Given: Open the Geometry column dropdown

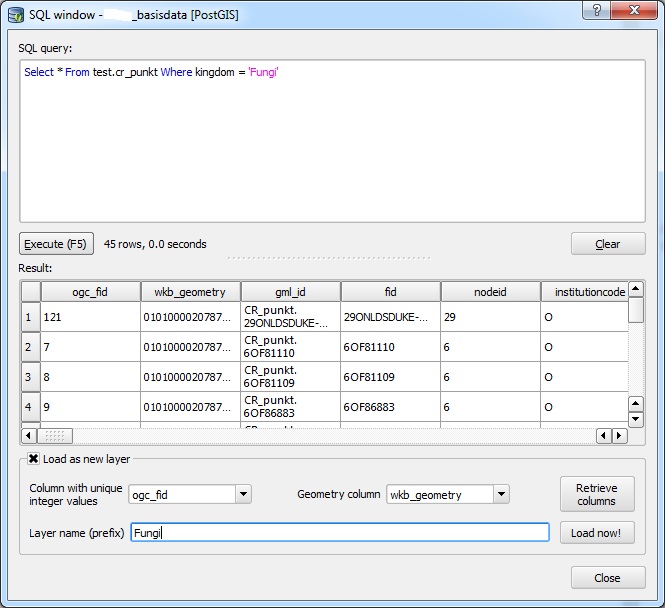Looking at the screenshot, I should coord(501,494).
